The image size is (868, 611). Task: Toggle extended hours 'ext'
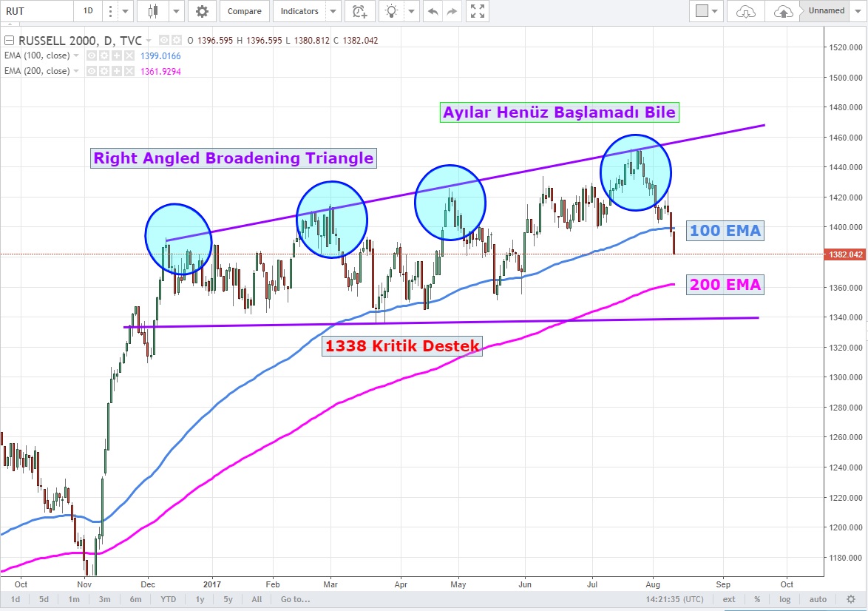click(x=729, y=599)
